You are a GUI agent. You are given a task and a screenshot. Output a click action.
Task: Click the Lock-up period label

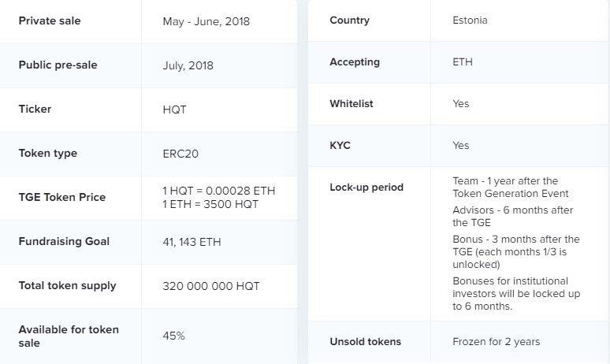coord(366,188)
